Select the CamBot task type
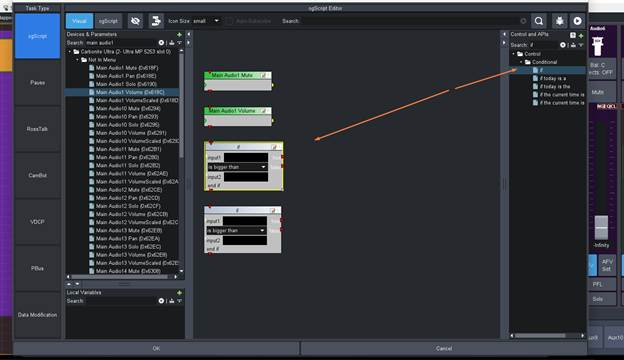 [x=37, y=175]
